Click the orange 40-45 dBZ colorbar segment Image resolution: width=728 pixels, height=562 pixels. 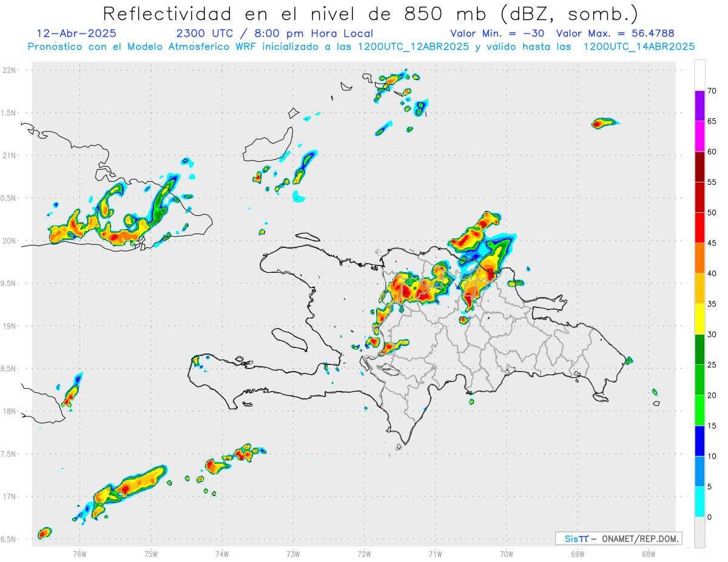tap(699, 258)
